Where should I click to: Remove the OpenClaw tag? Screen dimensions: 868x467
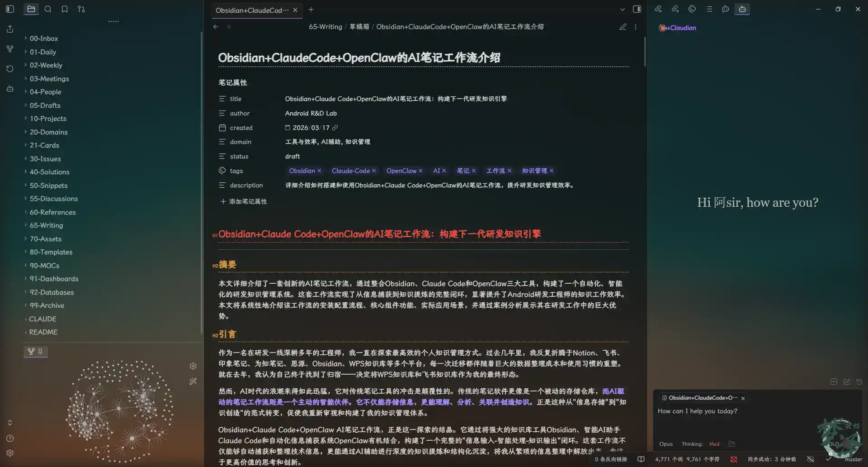(x=420, y=171)
